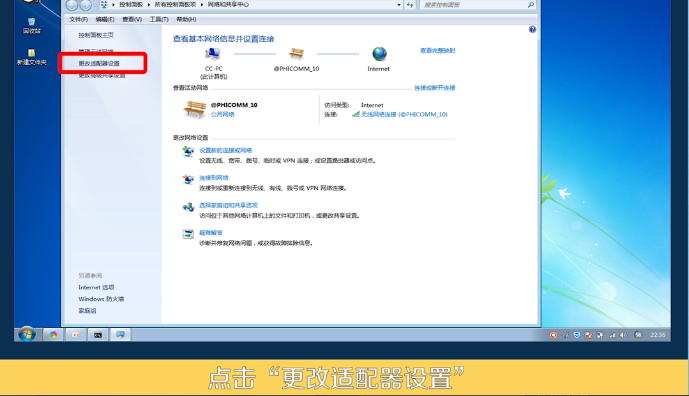Click the 控制面板主页 link in the left pane
Viewport: 689px width, 396px height.
[96, 35]
